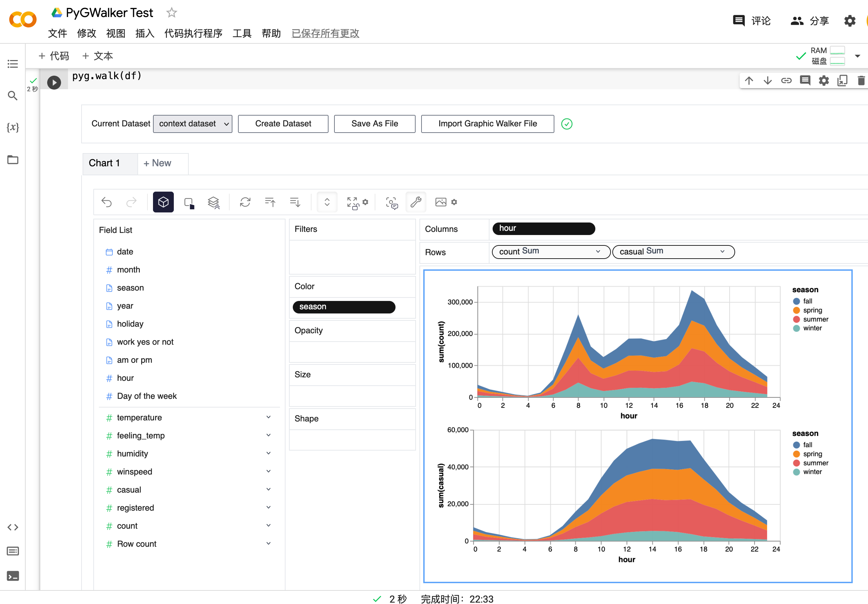
Task: Toggle the aggregation cube button
Action: click(163, 202)
